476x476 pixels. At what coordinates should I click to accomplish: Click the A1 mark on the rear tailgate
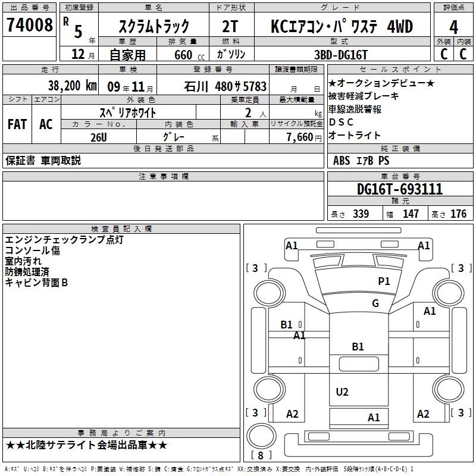tap(374, 418)
